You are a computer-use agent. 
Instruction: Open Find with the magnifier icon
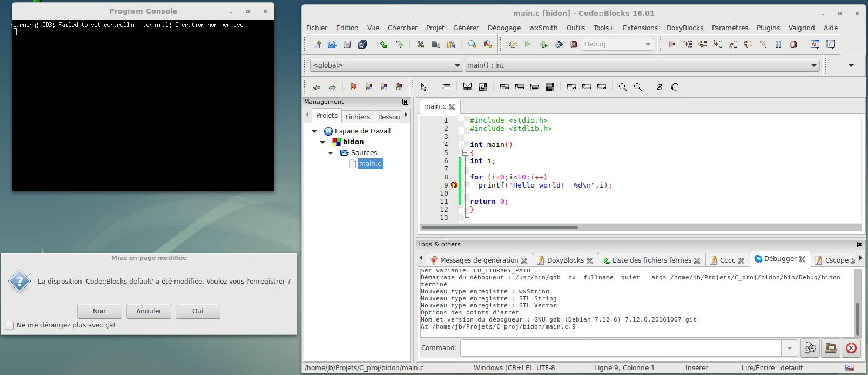[x=472, y=44]
